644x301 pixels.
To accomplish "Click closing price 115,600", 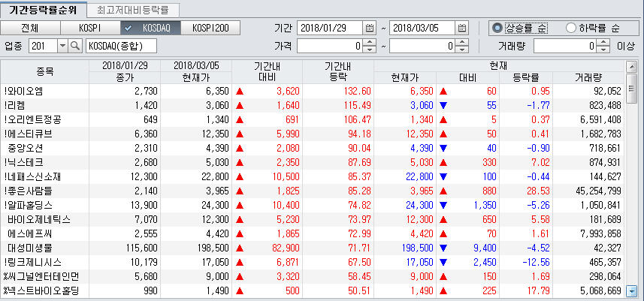I will coord(141,248).
